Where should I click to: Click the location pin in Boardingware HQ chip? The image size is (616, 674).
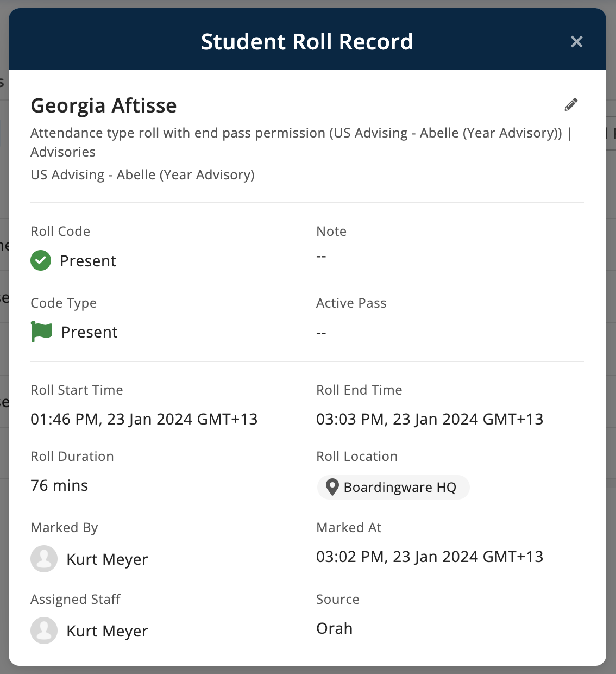pos(334,487)
